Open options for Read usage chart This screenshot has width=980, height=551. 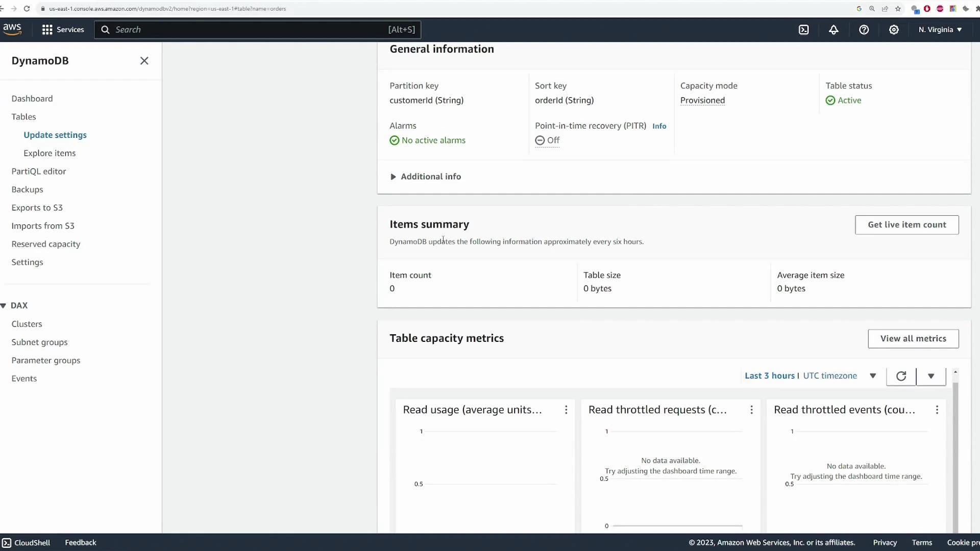[566, 410]
